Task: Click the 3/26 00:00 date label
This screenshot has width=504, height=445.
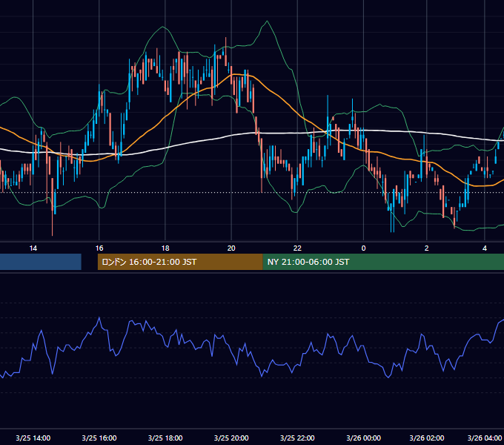Action: click(363, 438)
